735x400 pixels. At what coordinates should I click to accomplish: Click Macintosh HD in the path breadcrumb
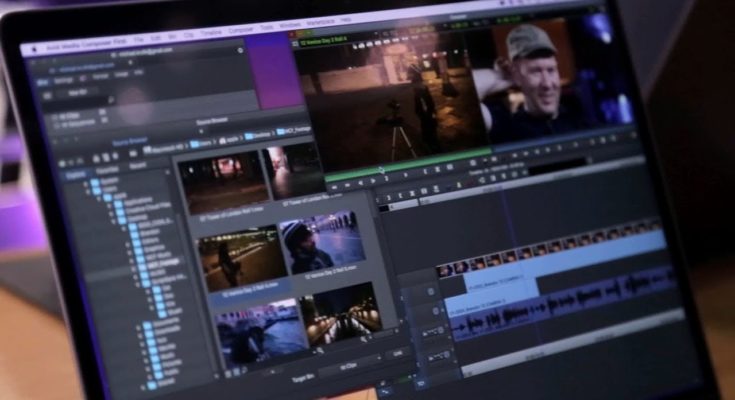coord(165,149)
